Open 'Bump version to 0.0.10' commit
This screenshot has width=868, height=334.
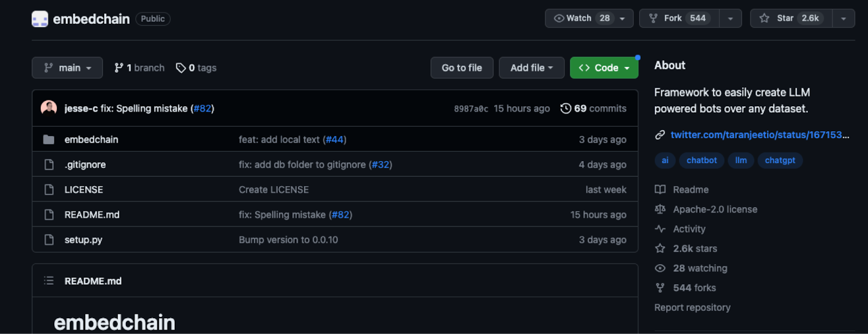coord(288,240)
